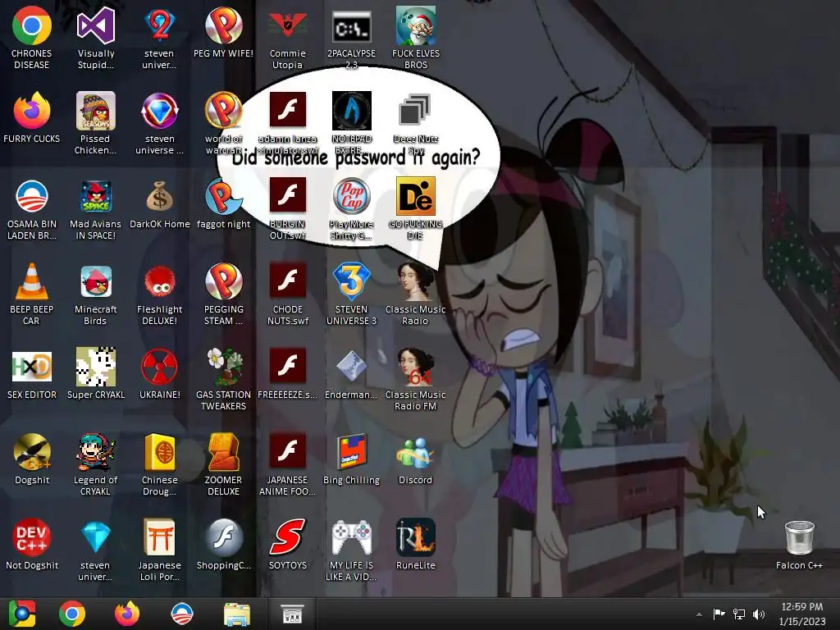840x630 pixels.
Task: Open the ShoppingC... Flash player icon
Action: (x=223, y=545)
